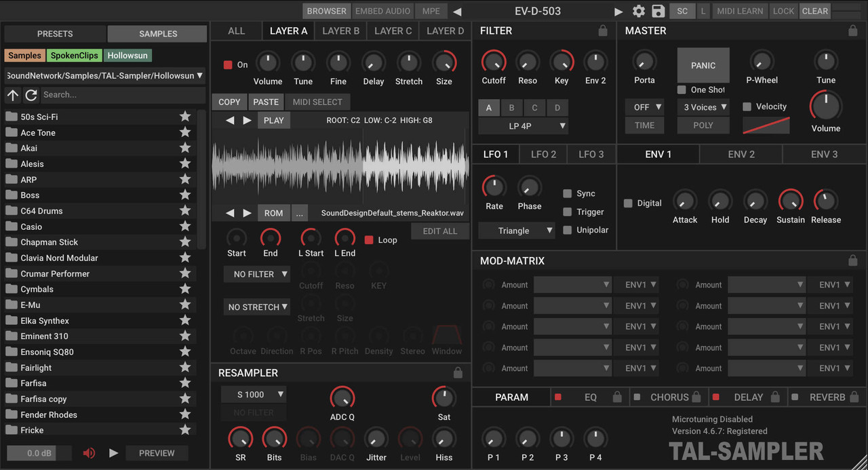868x470 pixels.
Task: Click the ENV 1 Sustain knob
Action: pos(791,201)
